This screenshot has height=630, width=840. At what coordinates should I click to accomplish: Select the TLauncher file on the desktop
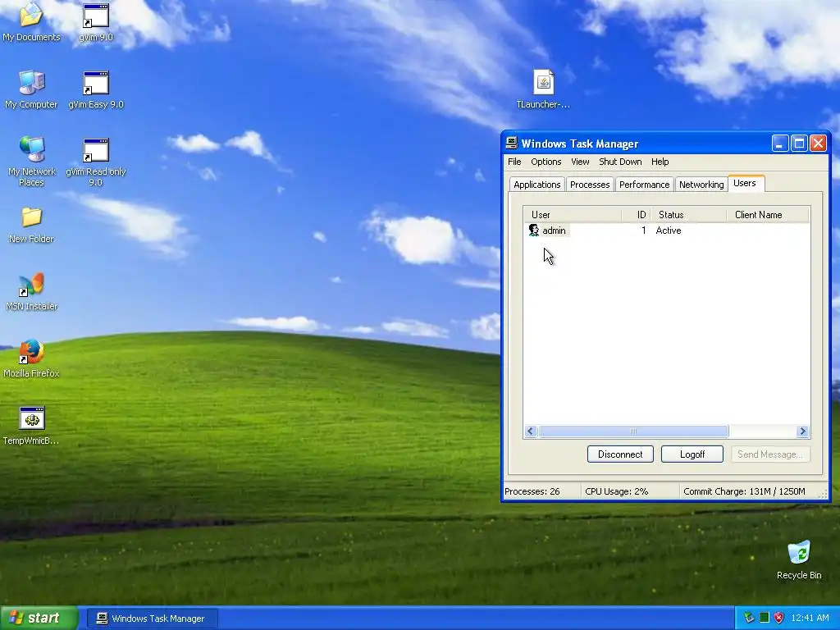543,89
